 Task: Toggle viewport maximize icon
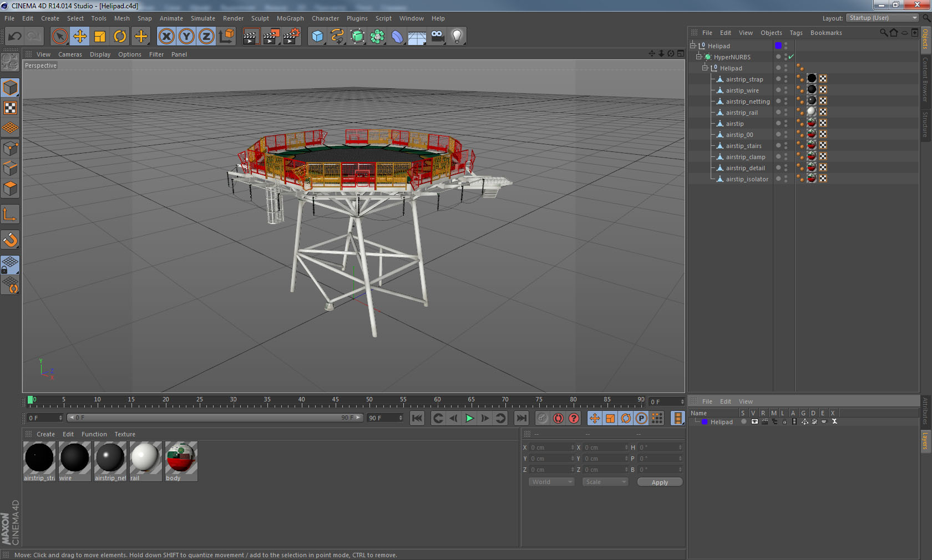[x=681, y=54]
